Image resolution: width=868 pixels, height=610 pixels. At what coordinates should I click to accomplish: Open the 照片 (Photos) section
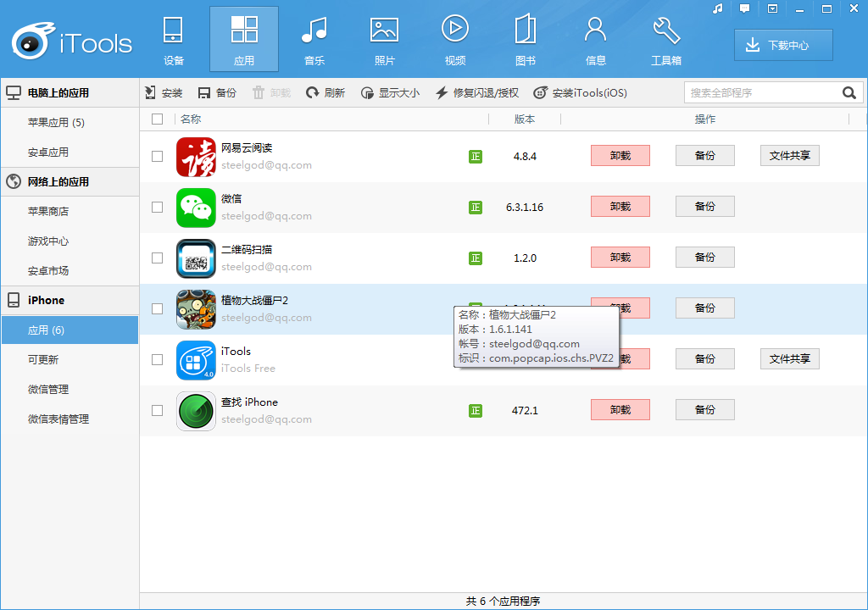(x=384, y=40)
